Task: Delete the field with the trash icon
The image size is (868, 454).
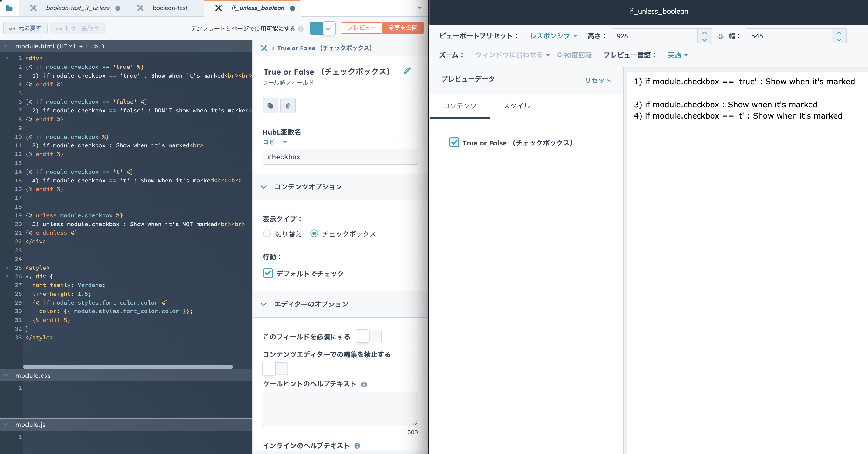Action: point(288,105)
